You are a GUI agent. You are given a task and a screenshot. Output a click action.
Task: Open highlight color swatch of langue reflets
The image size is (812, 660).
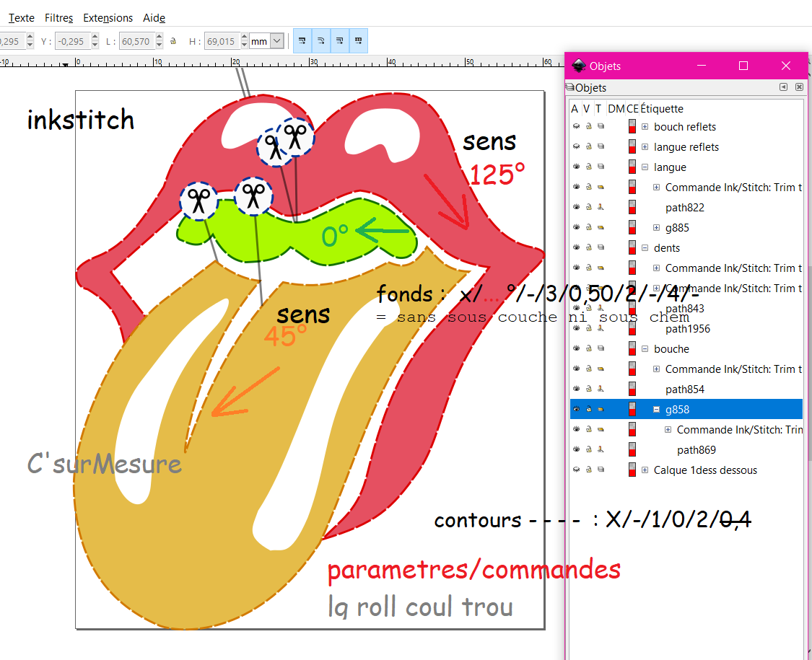point(632,146)
